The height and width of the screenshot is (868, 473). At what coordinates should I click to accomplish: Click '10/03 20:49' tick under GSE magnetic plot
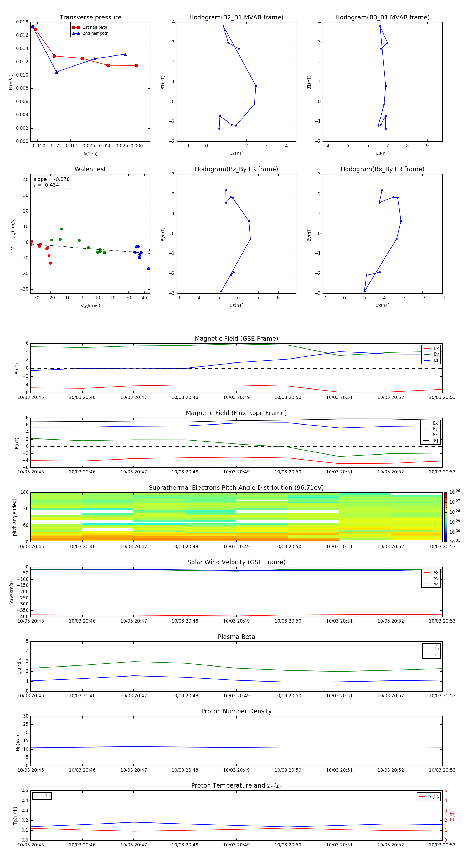pos(236,398)
